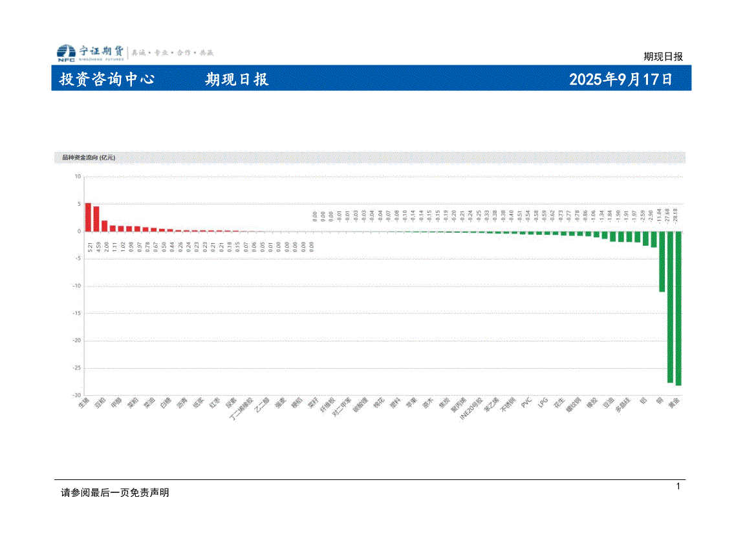Click the data label 4.59
The width and height of the screenshot is (756, 535).
point(98,247)
